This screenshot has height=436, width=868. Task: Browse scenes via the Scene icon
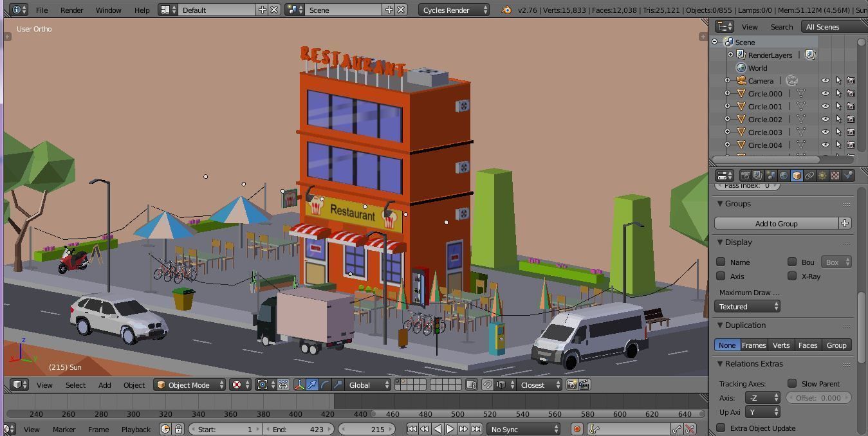click(x=295, y=10)
